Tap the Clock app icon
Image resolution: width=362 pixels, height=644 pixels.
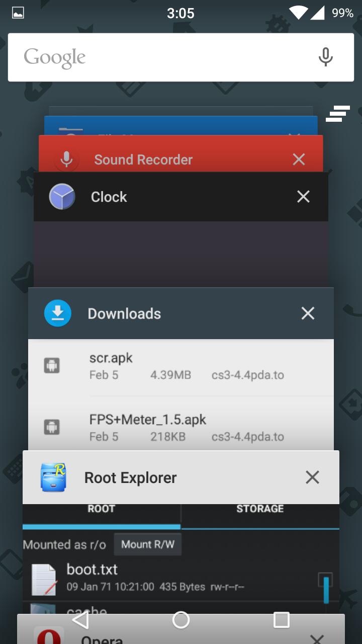[62, 197]
